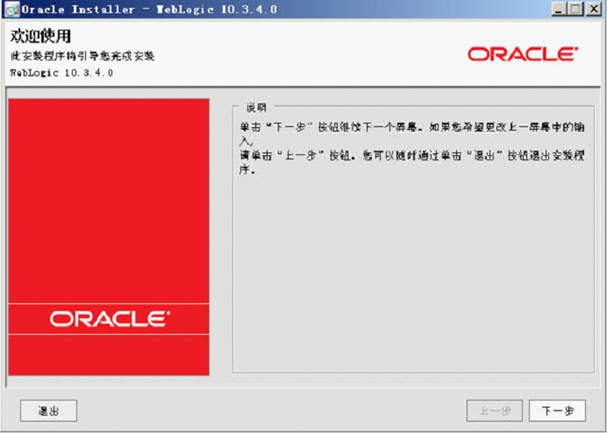Click the red ORACLE logo in header
This screenshot has height=433, width=607.
point(523,54)
